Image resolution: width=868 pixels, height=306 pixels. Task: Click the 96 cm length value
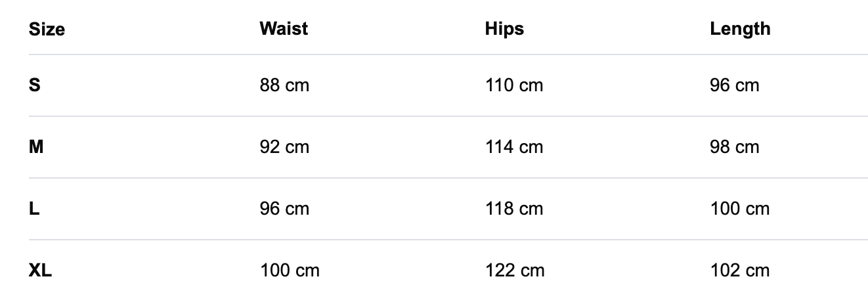tap(735, 85)
